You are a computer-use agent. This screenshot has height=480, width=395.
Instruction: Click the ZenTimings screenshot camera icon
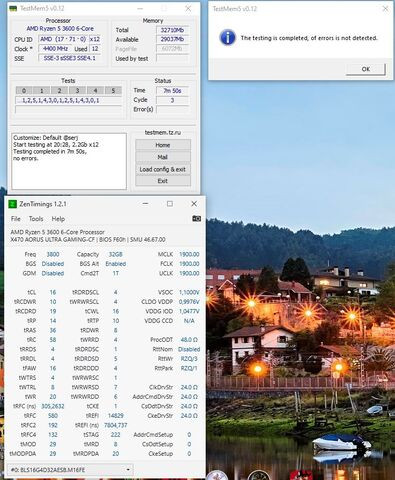point(197,219)
